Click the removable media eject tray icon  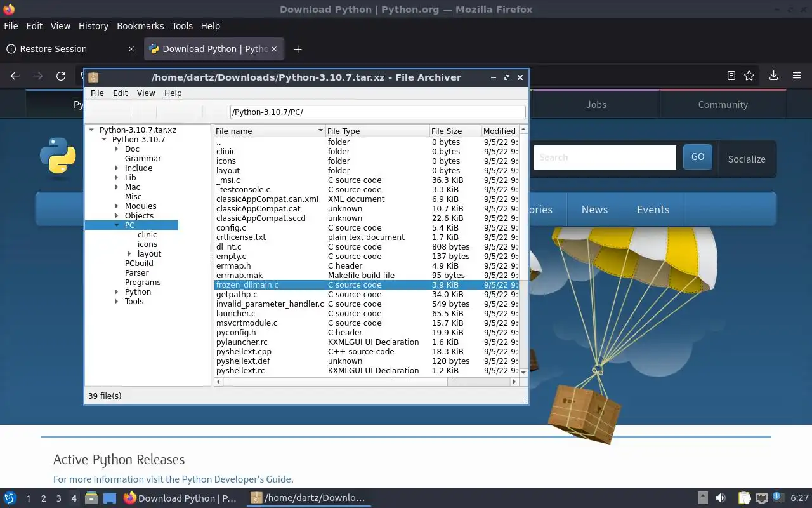[x=702, y=498]
